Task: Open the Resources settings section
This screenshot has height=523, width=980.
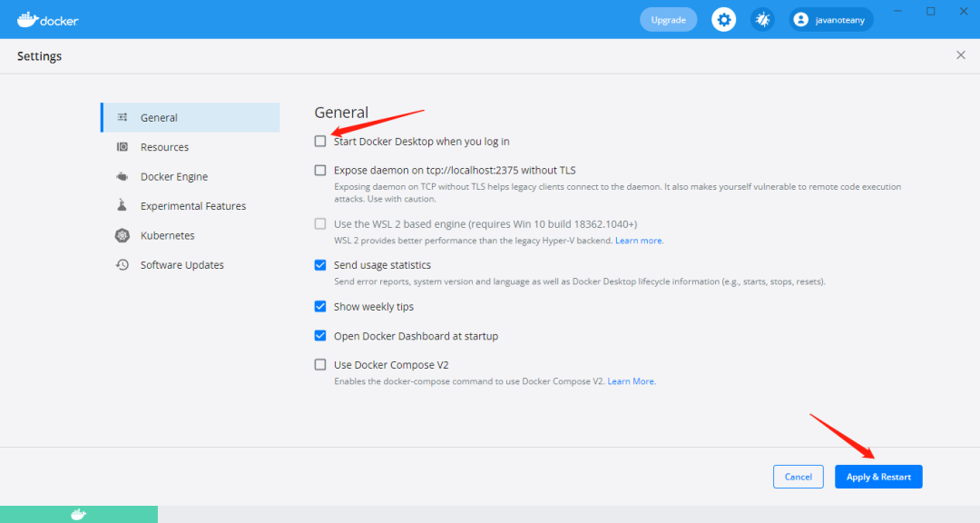Action: pos(191,147)
